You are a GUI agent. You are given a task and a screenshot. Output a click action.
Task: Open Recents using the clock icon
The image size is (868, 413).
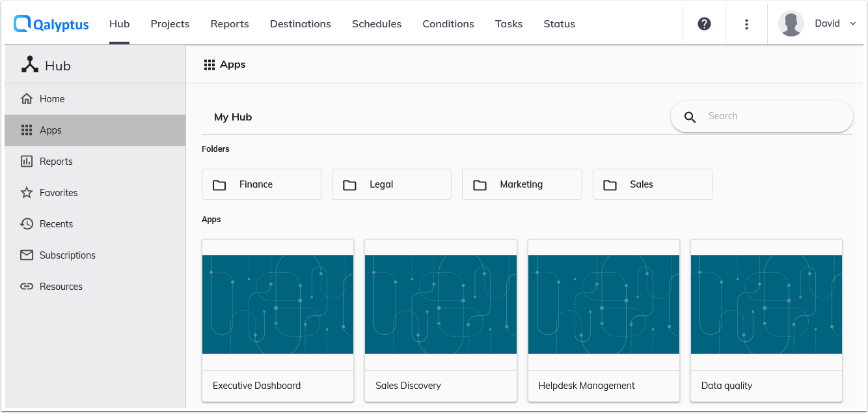point(27,223)
